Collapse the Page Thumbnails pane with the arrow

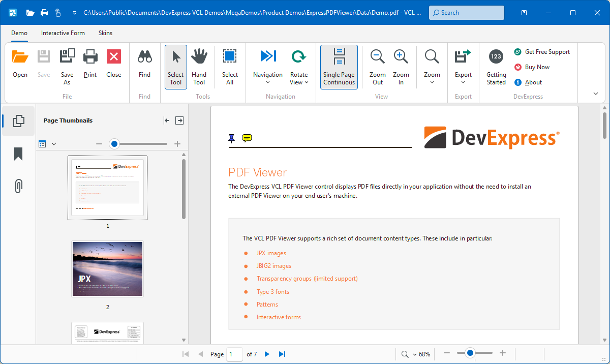click(166, 120)
